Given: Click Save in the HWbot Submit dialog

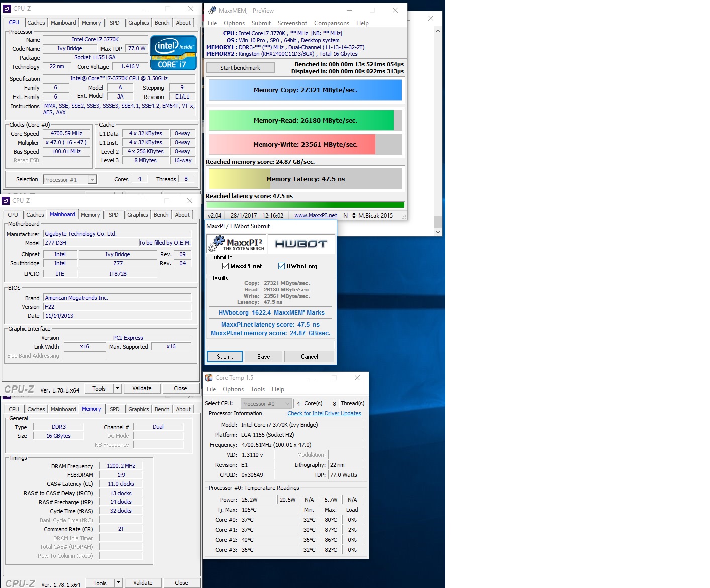Looking at the screenshot, I should pos(264,357).
